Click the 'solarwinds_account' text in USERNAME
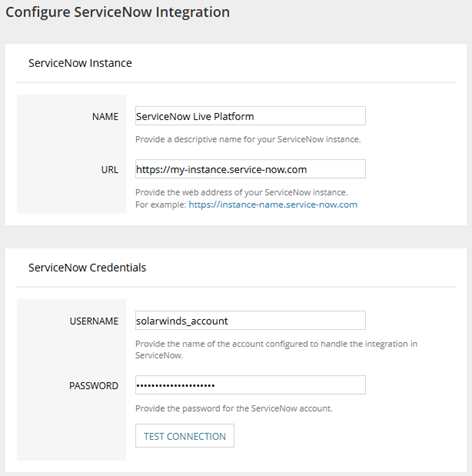The height and width of the screenshot is (476, 472). [182, 321]
